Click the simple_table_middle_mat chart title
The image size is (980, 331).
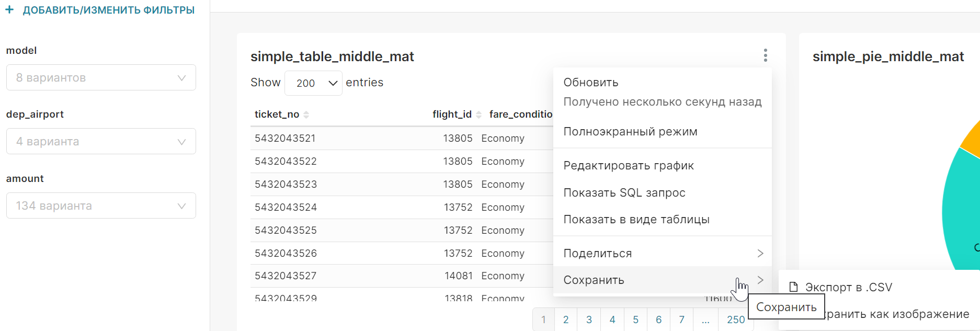point(332,56)
